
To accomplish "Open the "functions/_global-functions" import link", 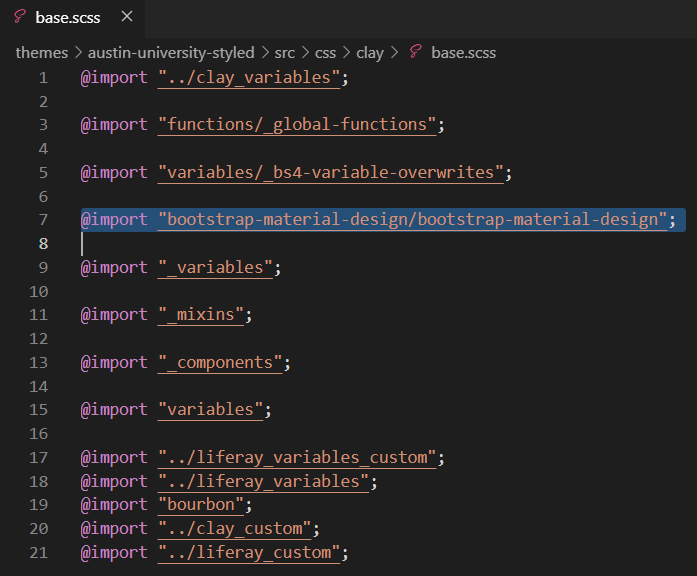I will (x=297, y=125).
